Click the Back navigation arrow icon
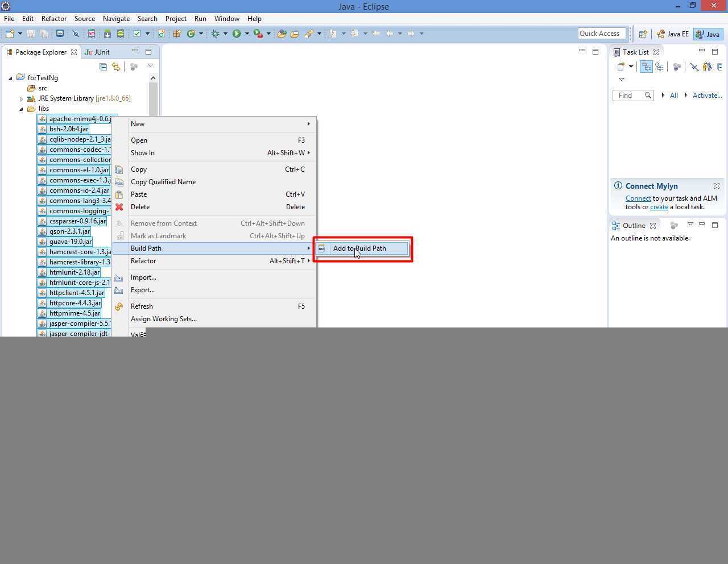The image size is (728, 564). [x=390, y=34]
